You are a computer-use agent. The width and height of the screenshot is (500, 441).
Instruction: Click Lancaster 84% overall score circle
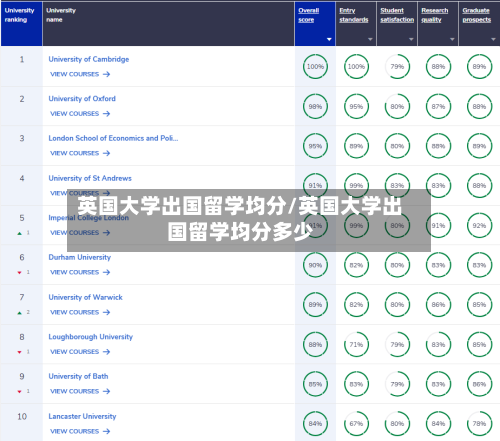315,424
